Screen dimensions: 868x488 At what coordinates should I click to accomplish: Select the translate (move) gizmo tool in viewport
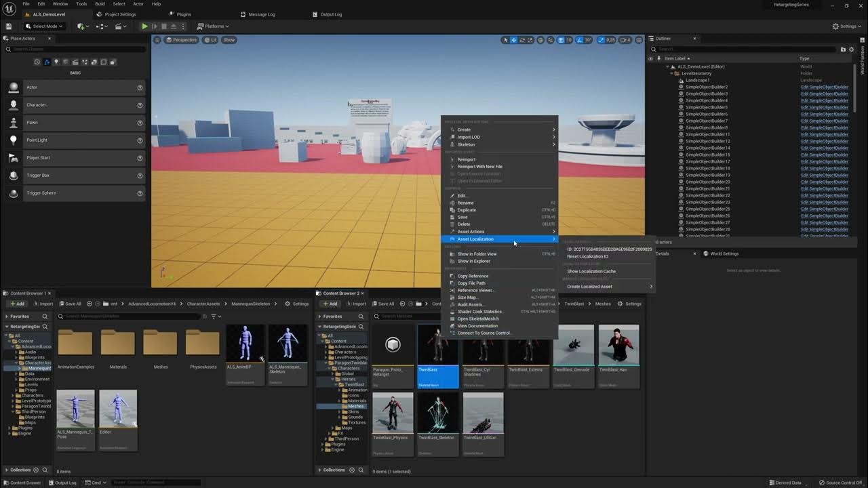click(513, 40)
